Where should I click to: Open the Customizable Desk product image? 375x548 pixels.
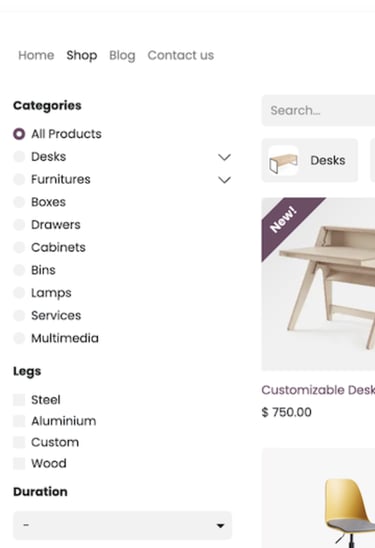tap(318, 284)
